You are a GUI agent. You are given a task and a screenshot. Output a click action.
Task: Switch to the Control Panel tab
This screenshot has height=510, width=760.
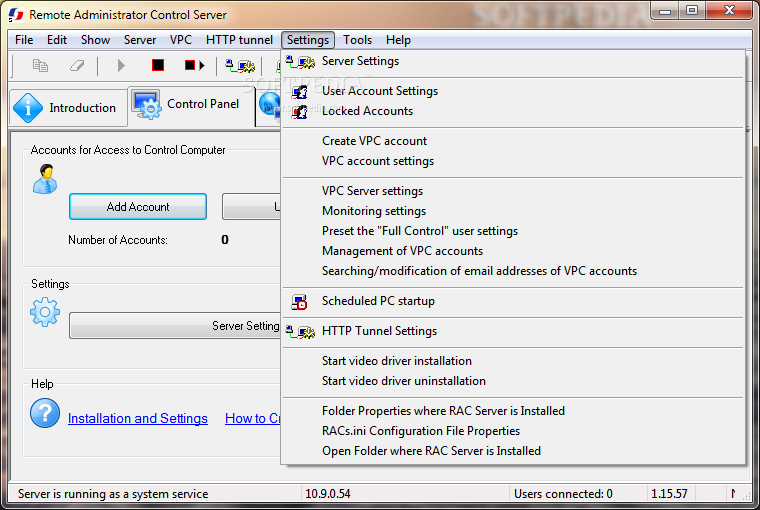pyautogui.click(x=191, y=105)
